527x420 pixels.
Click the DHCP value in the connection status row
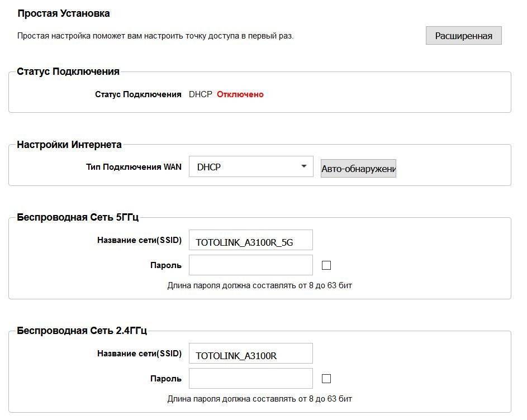coord(200,94)
